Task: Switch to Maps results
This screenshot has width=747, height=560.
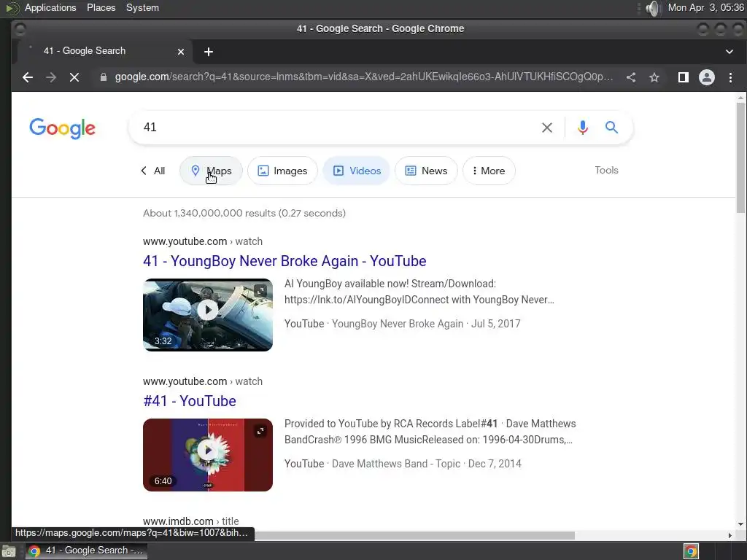Action: 211,171
